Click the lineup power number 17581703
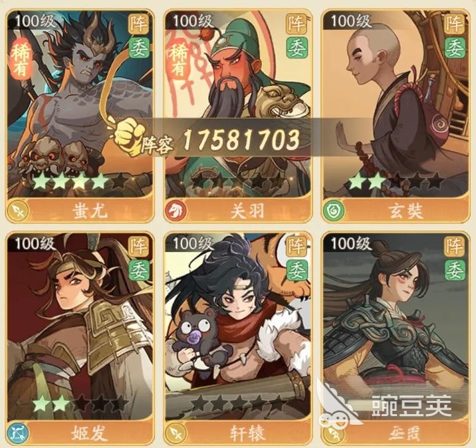Screen dimensions: 476x448 click(x=241, y=140)
